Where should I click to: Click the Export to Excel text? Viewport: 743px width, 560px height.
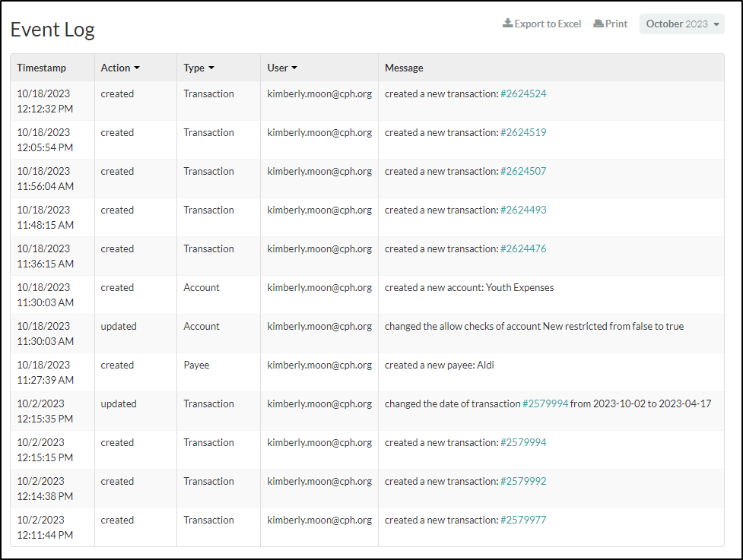[x=548, y=24]
